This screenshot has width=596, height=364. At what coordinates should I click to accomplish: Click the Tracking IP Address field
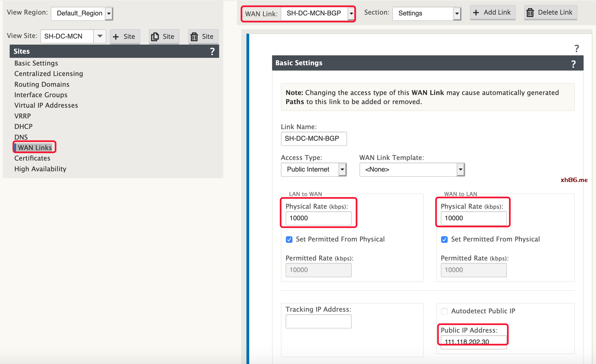(318, 321)
